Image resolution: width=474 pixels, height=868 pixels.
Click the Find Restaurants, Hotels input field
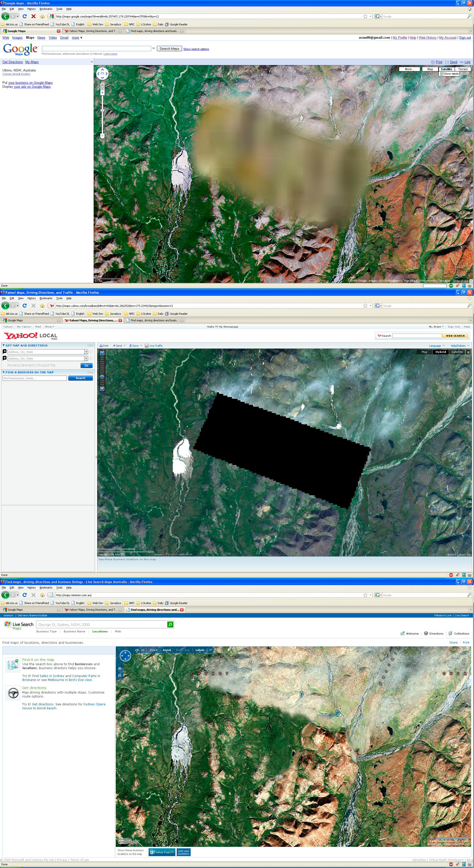pos(34,378)
